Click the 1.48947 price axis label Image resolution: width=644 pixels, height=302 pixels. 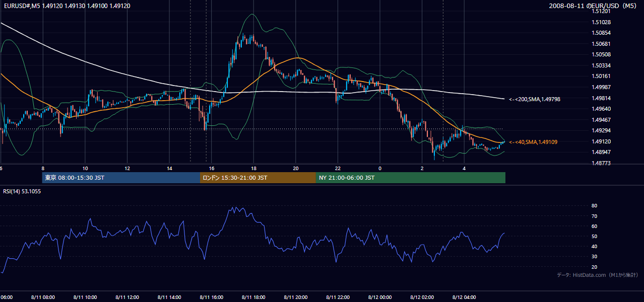pos(601,152)
